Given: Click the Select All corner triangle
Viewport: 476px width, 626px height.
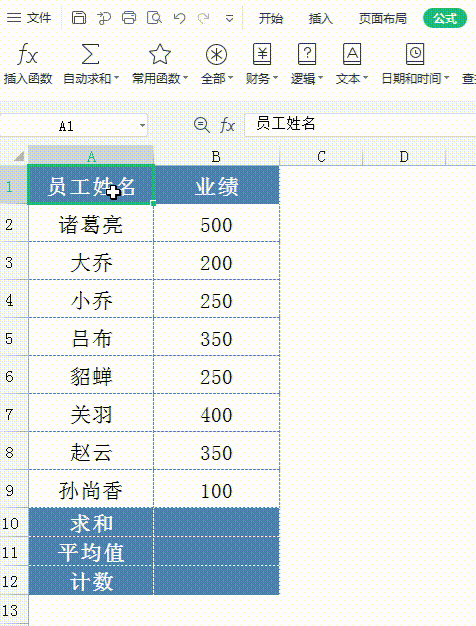Looking at the screenshot, I should coord(18,156).
